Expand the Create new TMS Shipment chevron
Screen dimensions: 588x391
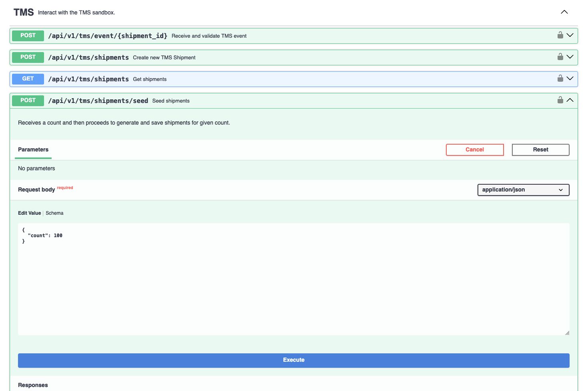570,57
